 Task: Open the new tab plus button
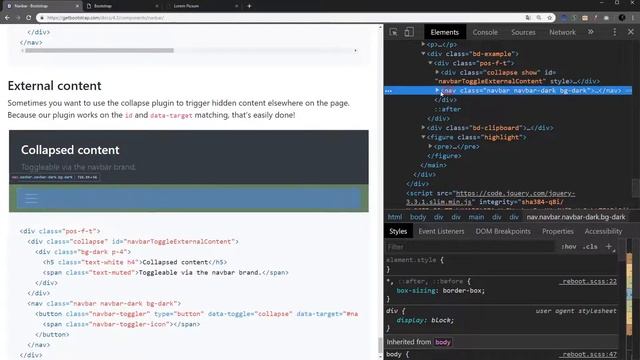click(x=249, y=6)
